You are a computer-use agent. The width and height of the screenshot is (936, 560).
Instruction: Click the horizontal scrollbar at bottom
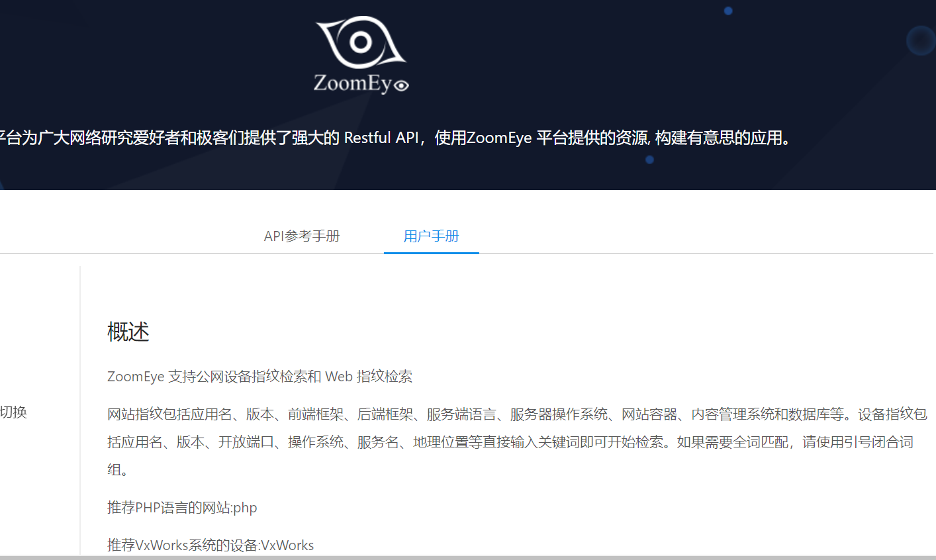click(x=468, y=557)
